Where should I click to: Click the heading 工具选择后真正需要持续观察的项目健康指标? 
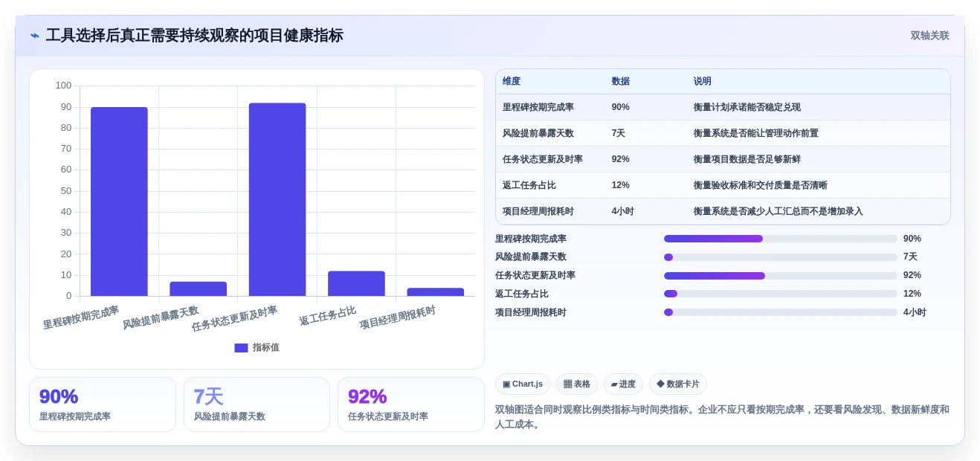click(x=194, y=36)
